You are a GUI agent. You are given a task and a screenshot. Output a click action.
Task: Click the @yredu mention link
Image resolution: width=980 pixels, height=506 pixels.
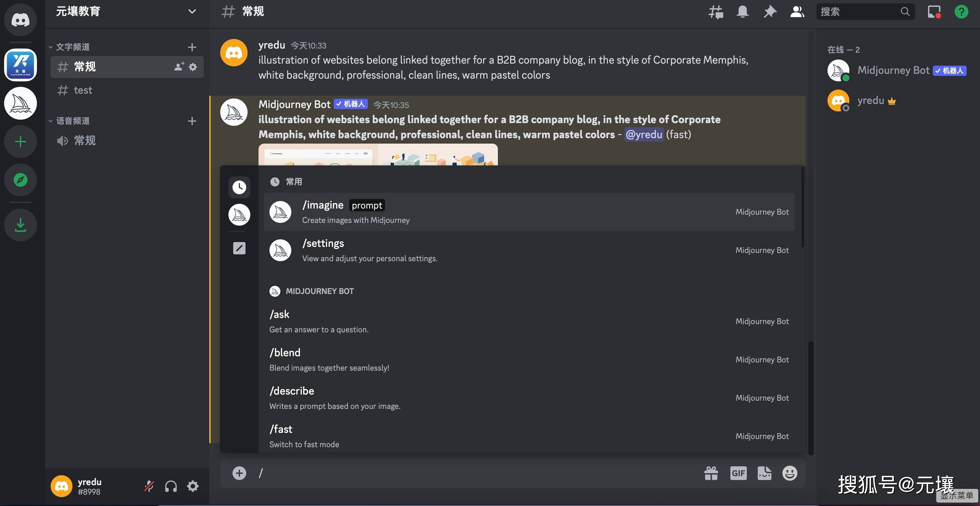pyautogui.click(x=644, y=134)
